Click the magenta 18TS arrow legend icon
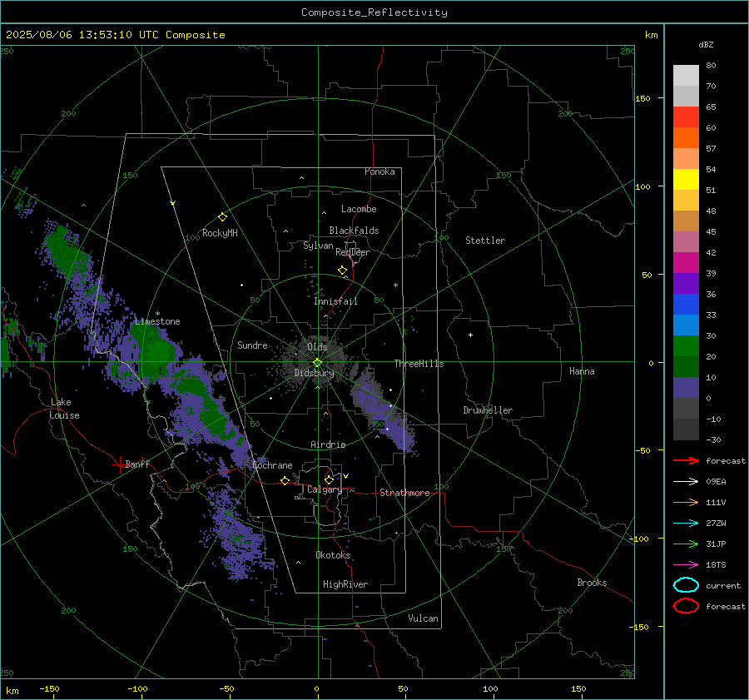Screen dimensions: 749x700 pos(686,565)
